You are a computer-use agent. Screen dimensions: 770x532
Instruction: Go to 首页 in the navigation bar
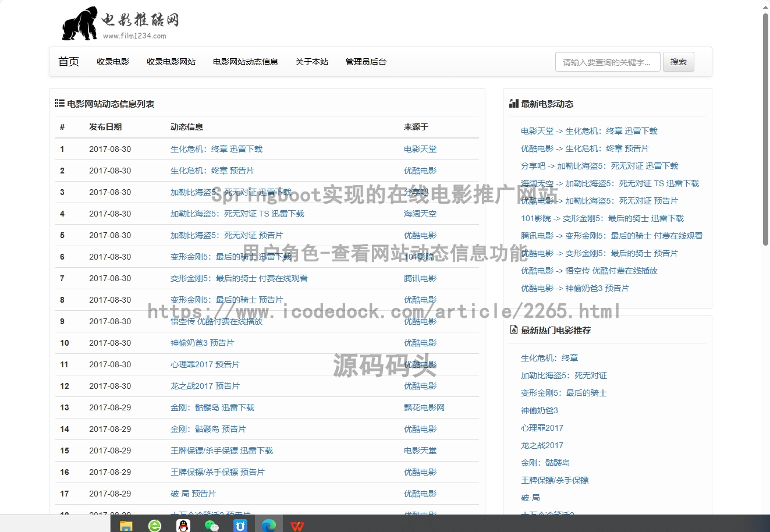[x=69, y=62]
